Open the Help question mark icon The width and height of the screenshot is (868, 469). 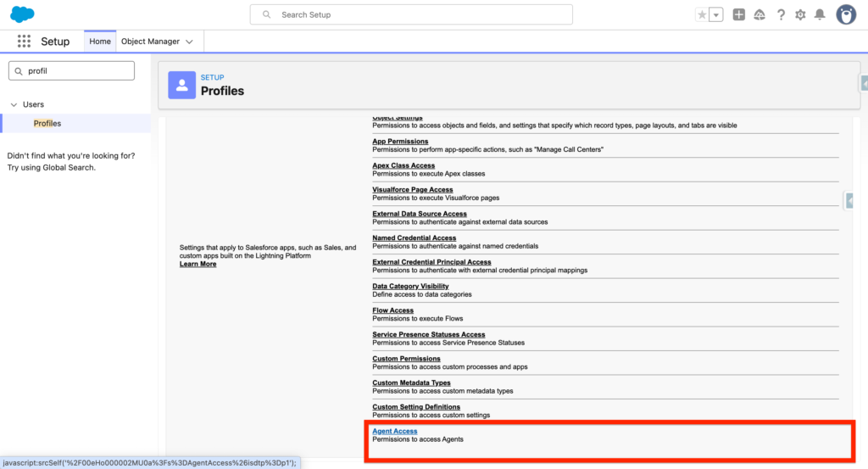[x=781, y=14]
